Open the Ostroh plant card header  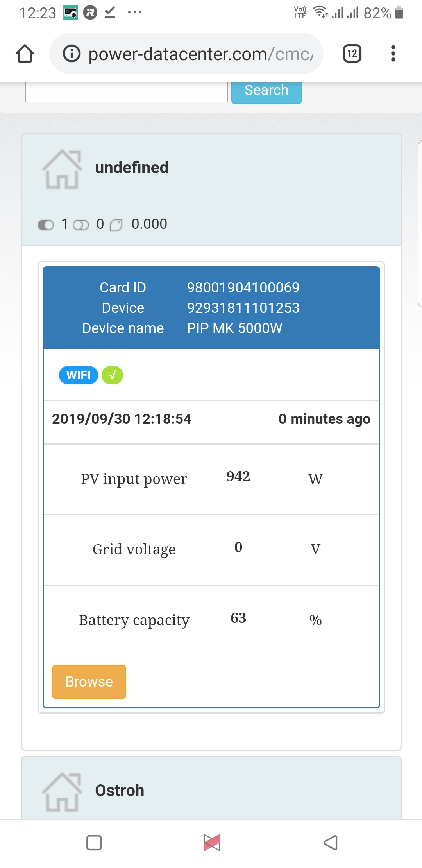[x=211, y=788]
